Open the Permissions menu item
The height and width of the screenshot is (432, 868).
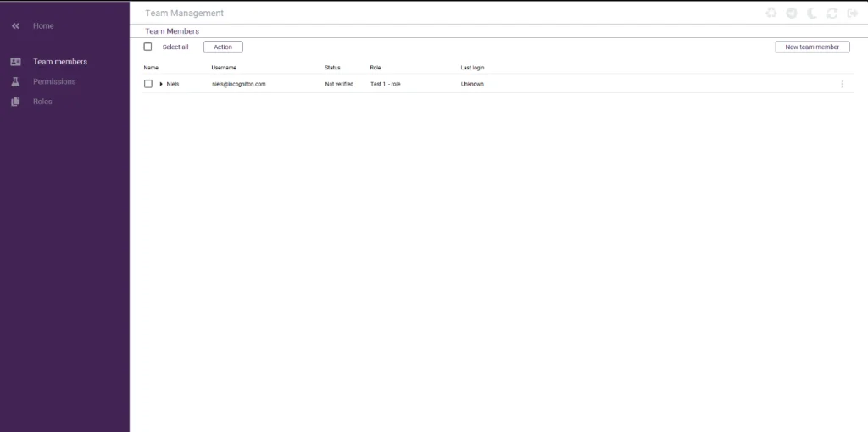point(54,82)
